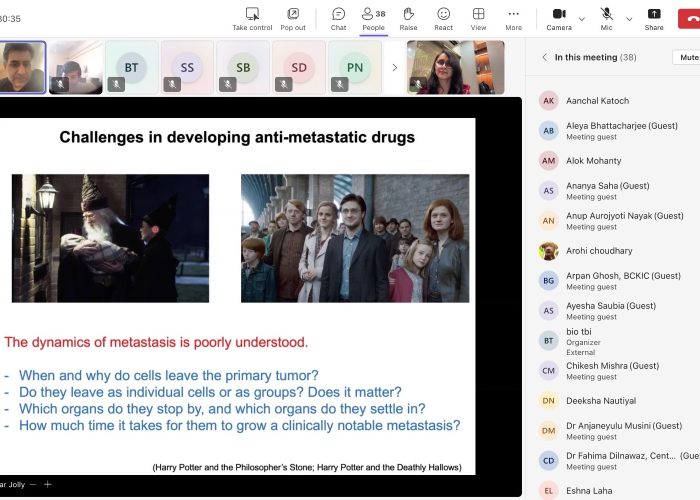This screenshot has height=500, width=700.
Task: Leave the call with red hang-up button
Action: pyautogui.click(x=689, y=19)
